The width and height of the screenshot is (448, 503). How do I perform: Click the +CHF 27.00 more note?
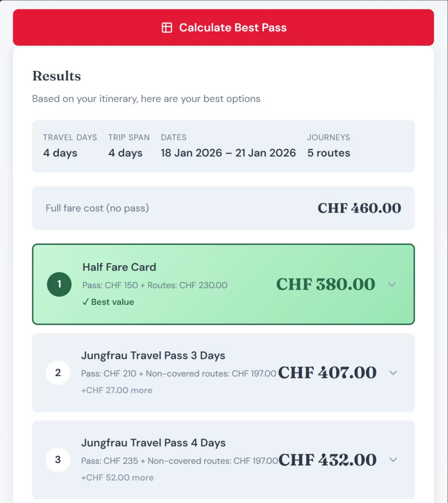pos(117,391)
